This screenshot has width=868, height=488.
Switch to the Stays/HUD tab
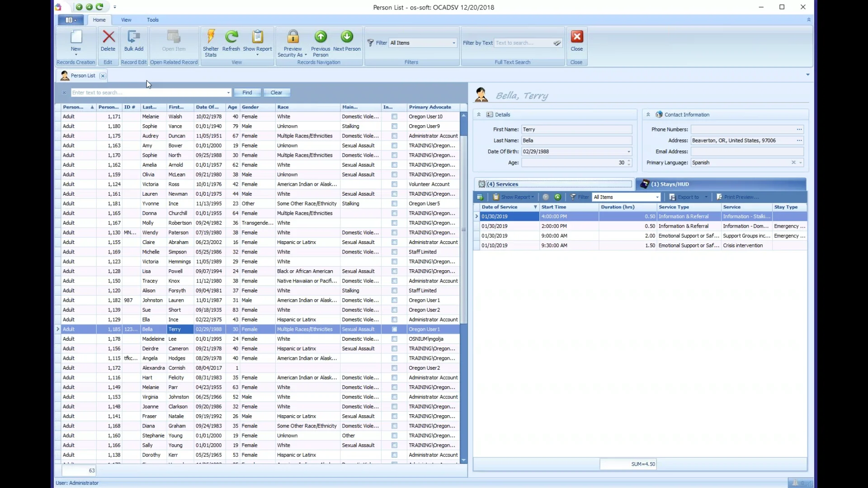(x=670, y=184)
